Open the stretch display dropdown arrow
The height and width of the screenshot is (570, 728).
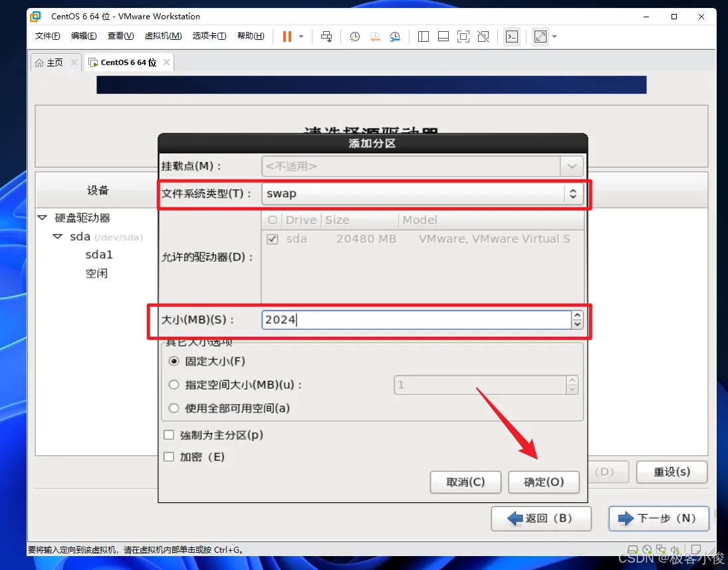(554, 36)
